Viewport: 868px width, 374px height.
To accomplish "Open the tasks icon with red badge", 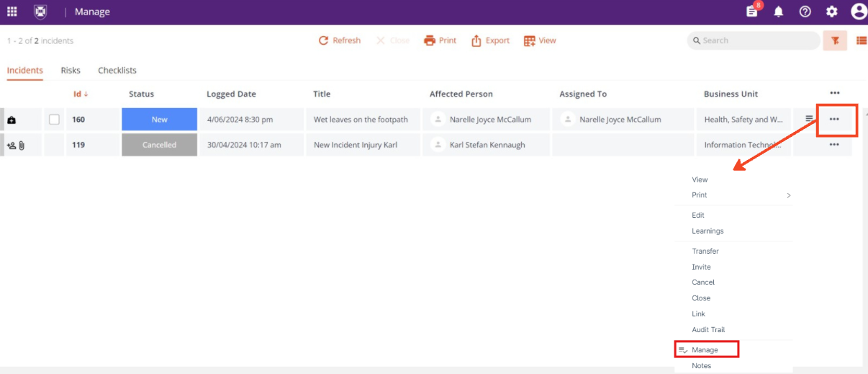I will click(x=752, y=12).
